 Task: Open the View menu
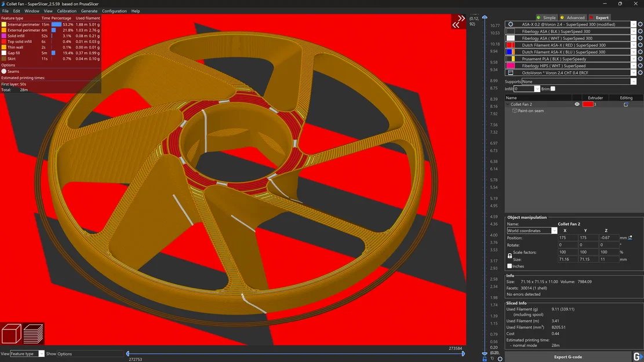tap(48, 11)
